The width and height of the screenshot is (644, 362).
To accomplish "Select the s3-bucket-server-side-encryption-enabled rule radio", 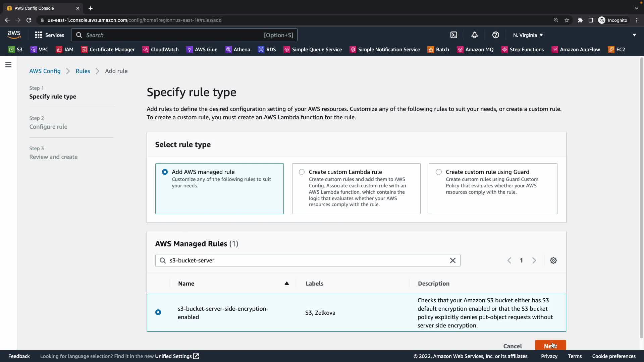I will tap(158, 312).
